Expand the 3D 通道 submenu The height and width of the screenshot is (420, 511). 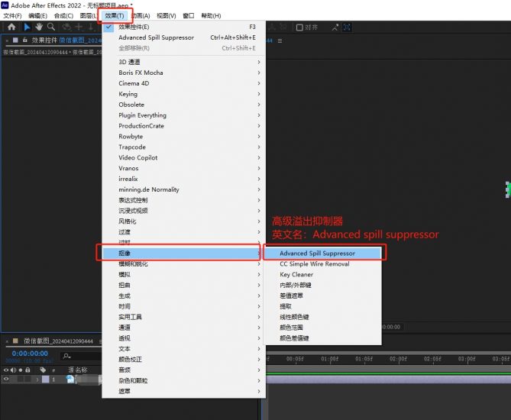pos(184,62)
